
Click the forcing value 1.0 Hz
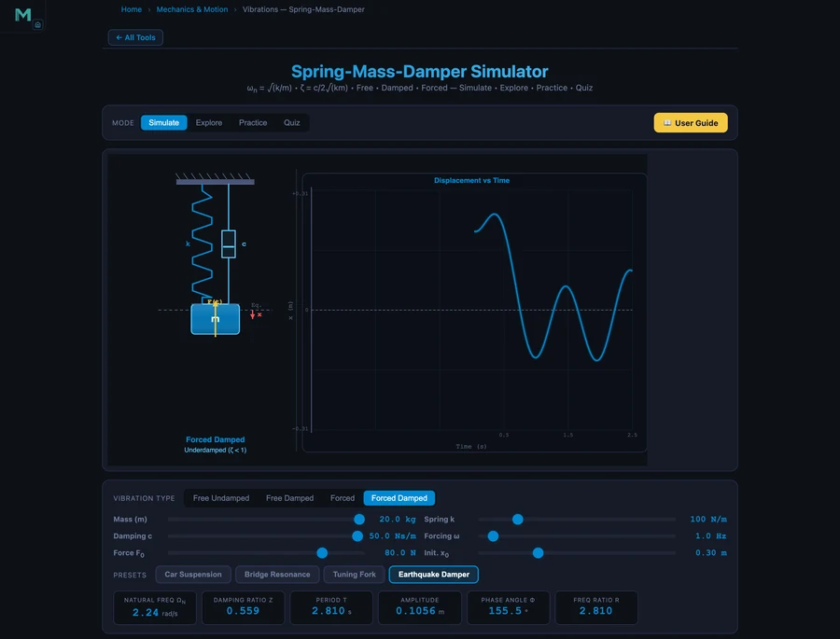pyautogui.click(x=711, y=536)
